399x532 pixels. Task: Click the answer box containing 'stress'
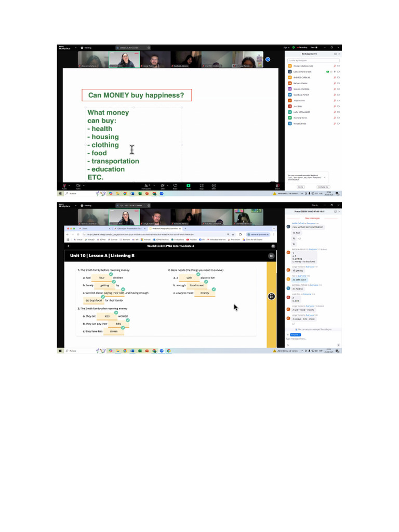(x=114, y=331)
